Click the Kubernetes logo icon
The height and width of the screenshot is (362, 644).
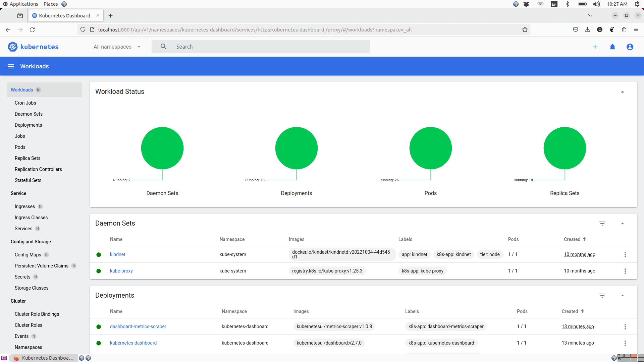coord(13,47)
